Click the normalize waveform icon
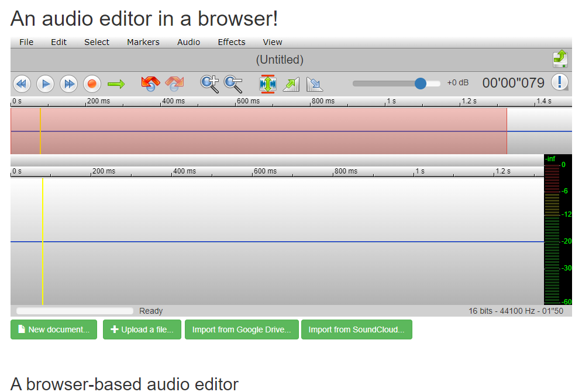Screen dimensions: 582x392 [268, 84]
